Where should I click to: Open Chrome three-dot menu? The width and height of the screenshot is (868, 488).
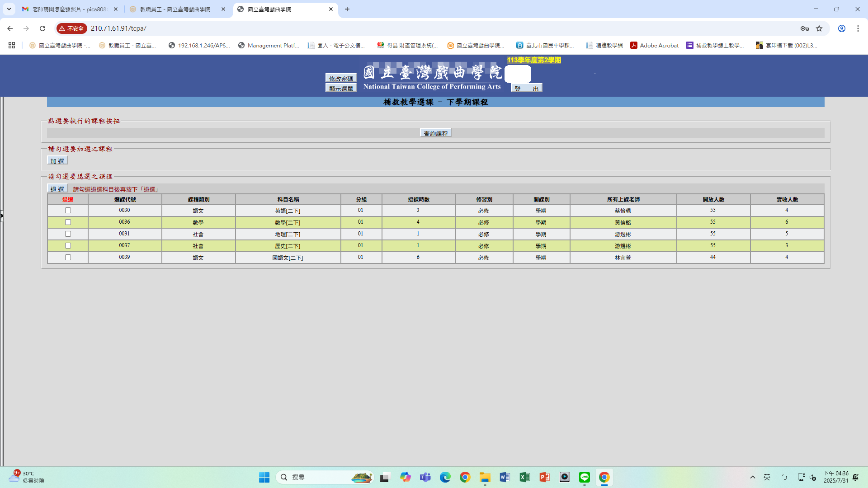[858, 28]
